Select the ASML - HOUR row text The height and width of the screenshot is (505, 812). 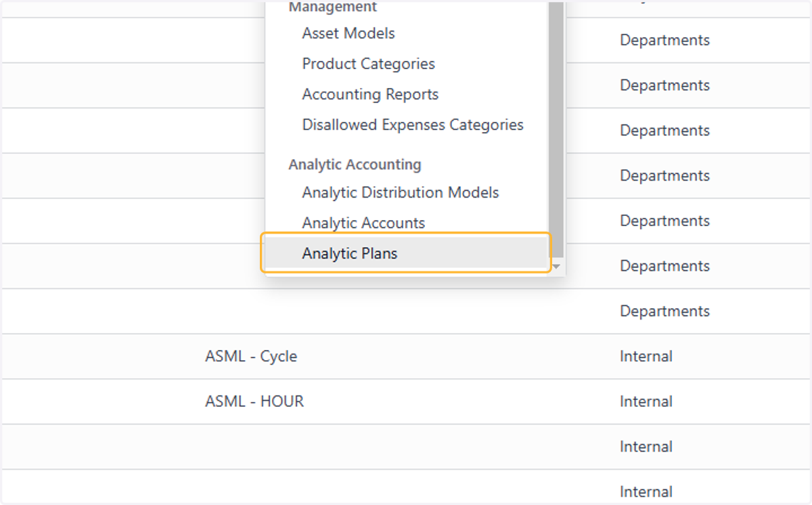click(254, 401)
